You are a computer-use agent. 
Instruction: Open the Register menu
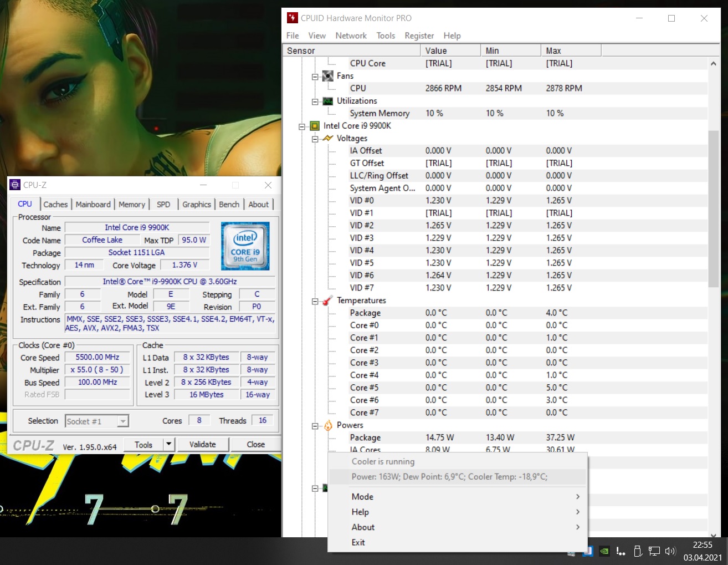pos(419,35)
